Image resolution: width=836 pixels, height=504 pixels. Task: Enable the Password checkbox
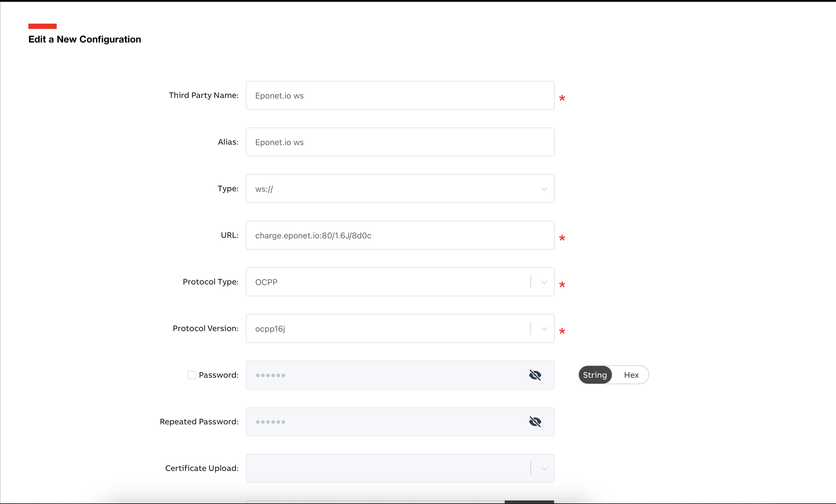[192, 375]
